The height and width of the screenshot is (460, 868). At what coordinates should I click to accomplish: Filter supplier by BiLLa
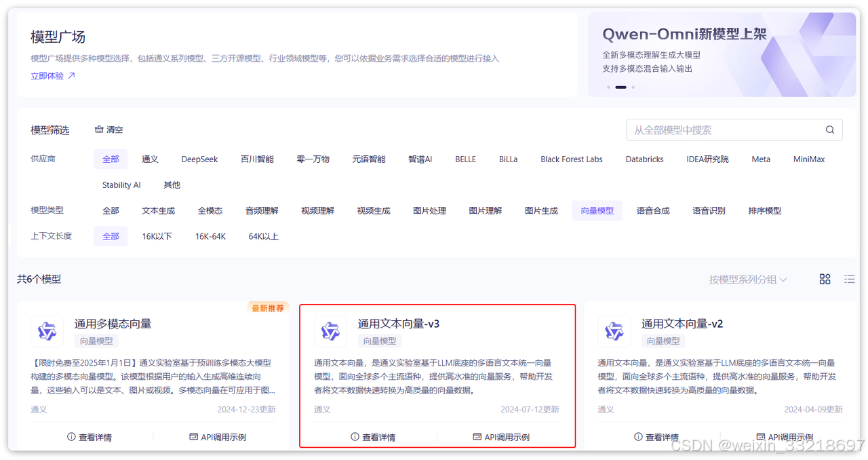pyautogui.click(x=508, y=159)
